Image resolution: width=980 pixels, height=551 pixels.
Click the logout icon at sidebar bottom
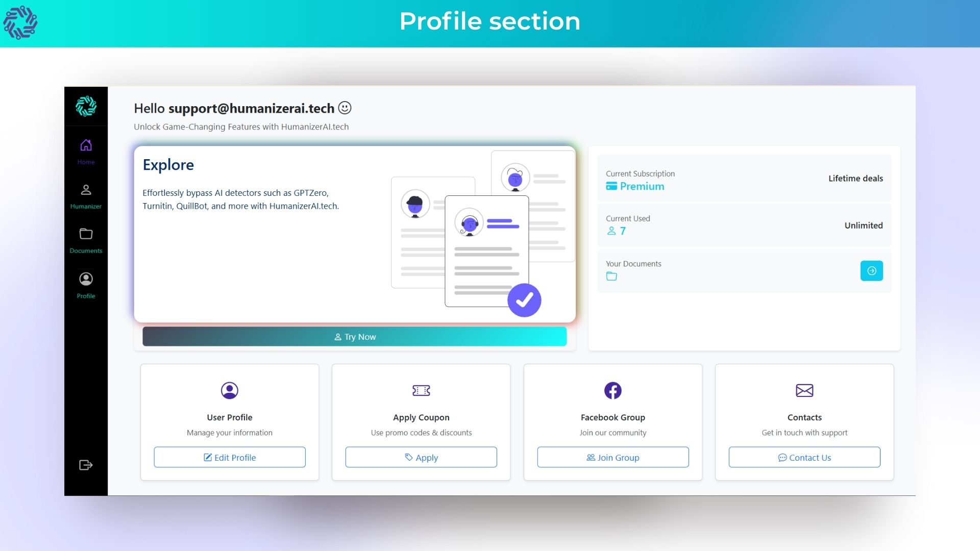86,465
